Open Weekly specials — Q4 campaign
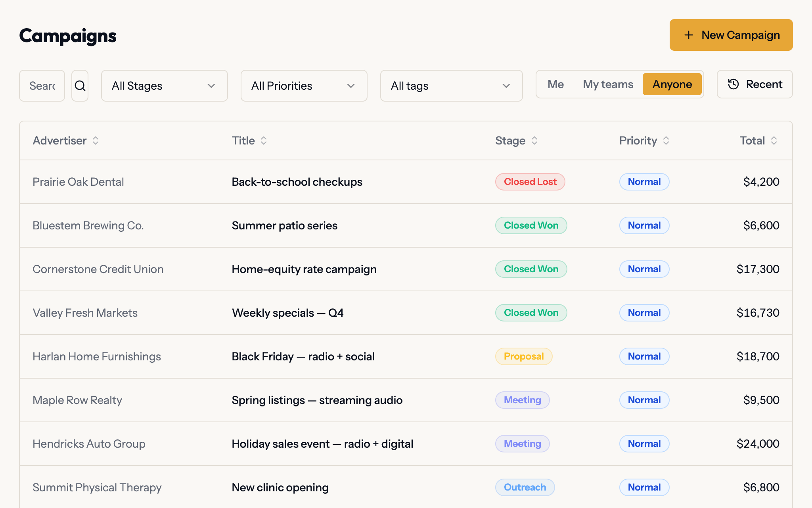 (287, 313)
